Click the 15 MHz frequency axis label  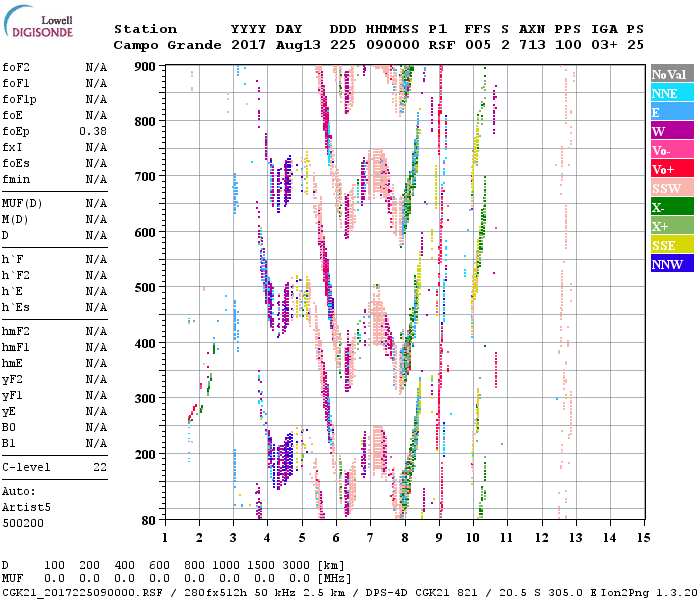click(643, 538)
